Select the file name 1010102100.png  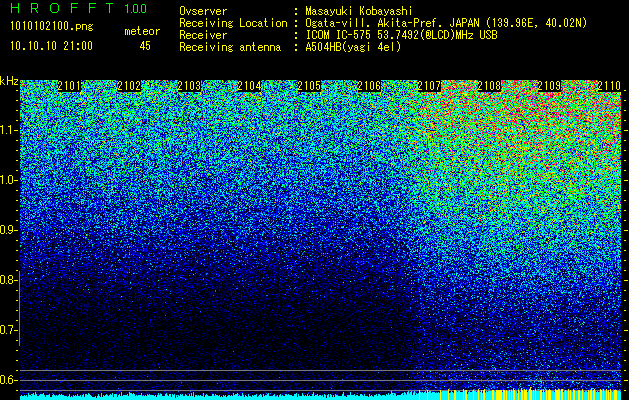point(52,27)
